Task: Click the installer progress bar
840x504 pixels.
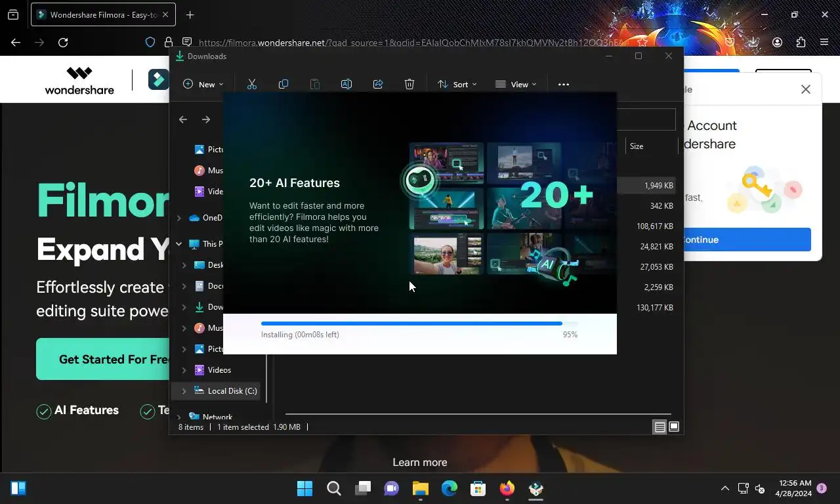Action: [419, 324]
